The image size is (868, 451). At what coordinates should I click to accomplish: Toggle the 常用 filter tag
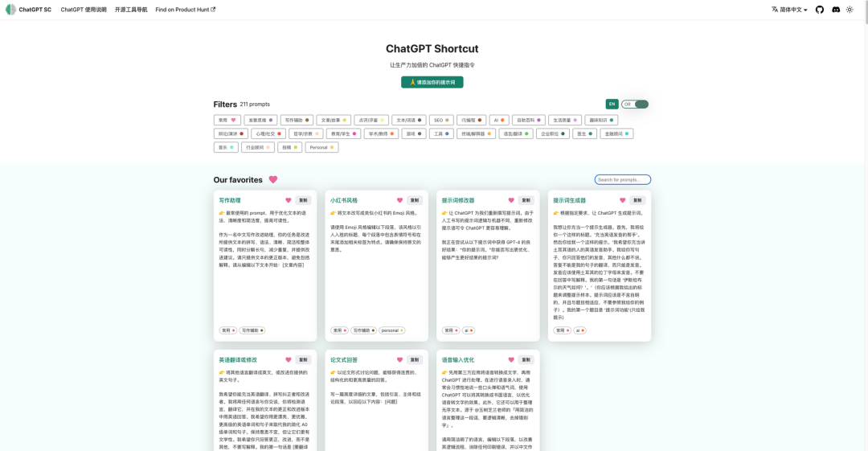(x=227, y=120)
